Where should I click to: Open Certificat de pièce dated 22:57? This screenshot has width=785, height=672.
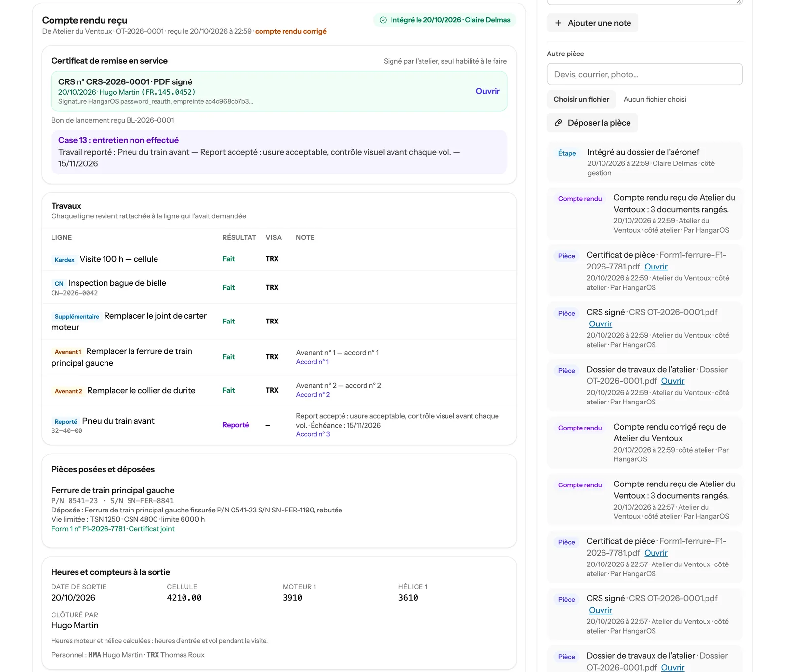point(655,553)
